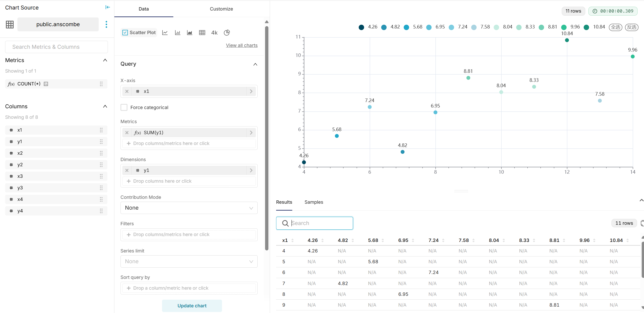
Task: Click the 全选 select-all legend toggle
Action: (x=615, y=27)
